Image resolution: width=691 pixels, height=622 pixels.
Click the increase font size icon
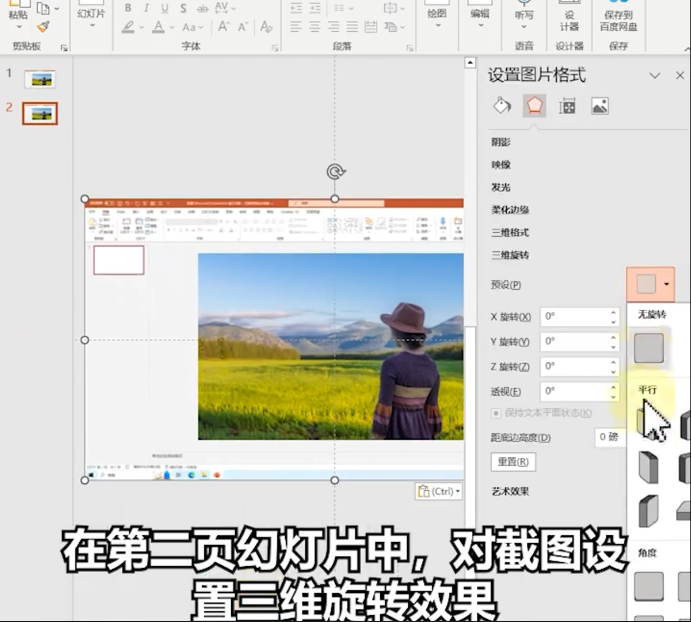(x=223, y=27)
